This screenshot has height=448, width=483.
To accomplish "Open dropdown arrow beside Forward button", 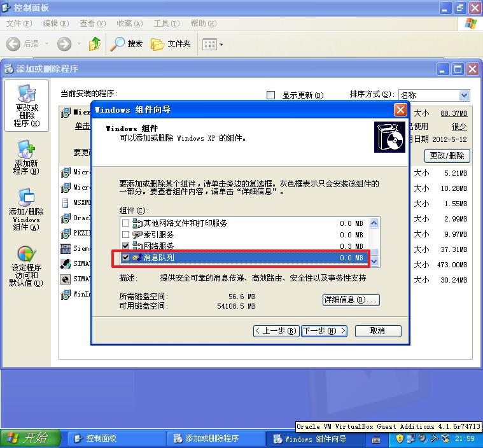I will coord(79,44).
